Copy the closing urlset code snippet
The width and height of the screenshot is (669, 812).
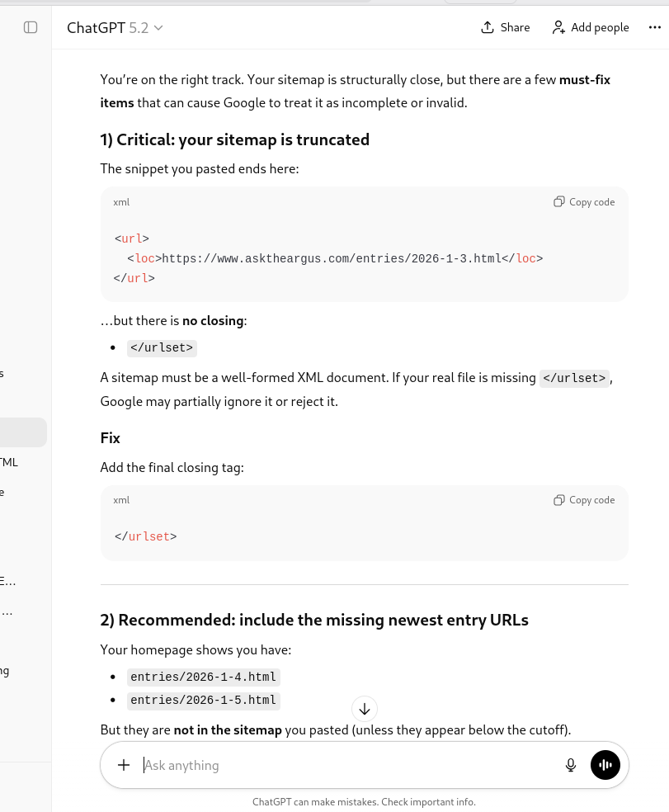coord(583,500)
